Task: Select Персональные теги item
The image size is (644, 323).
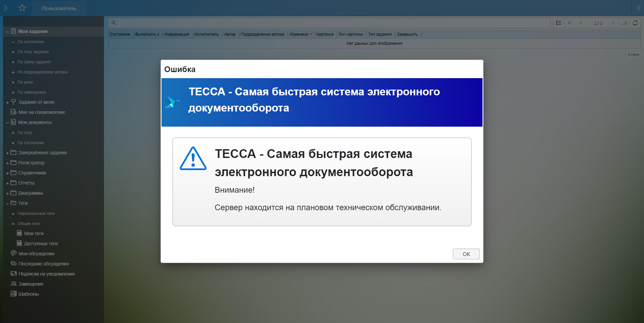Action: click(36, 214)
